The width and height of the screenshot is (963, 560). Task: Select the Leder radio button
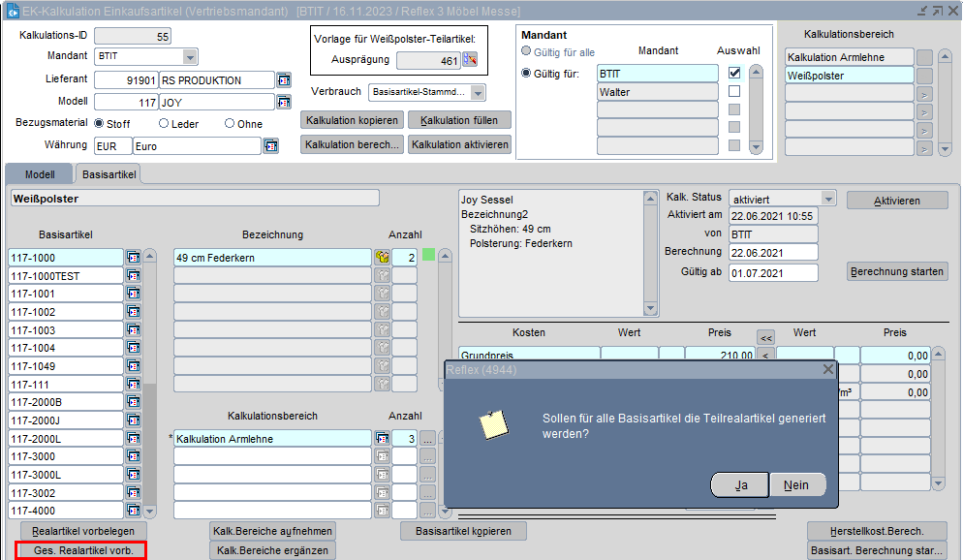[165, 124]
